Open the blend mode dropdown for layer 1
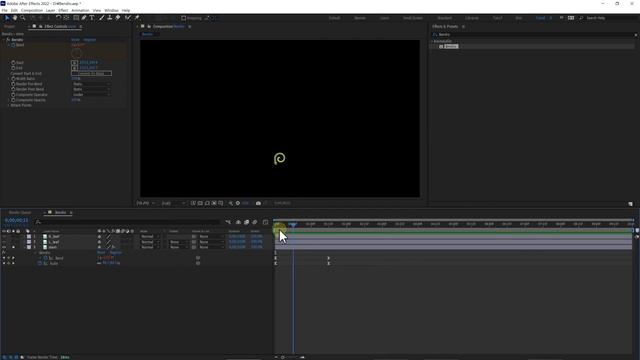 [150, 237]
